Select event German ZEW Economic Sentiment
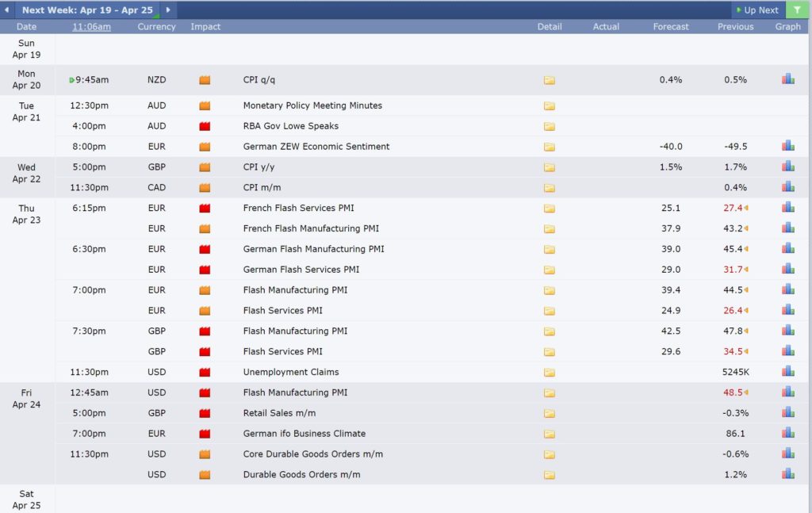Viewport: 812px width, 513px height. coord(316,147)
